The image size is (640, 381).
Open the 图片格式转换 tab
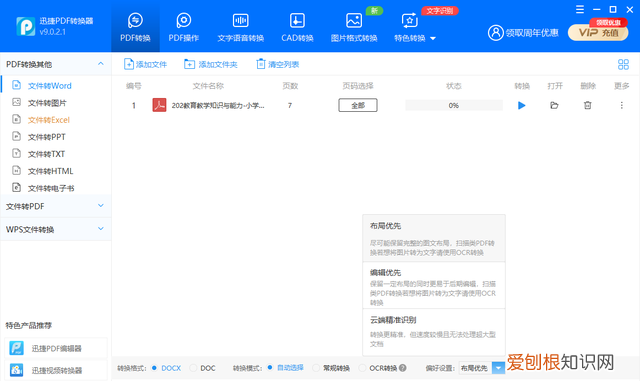click(354, 27)
